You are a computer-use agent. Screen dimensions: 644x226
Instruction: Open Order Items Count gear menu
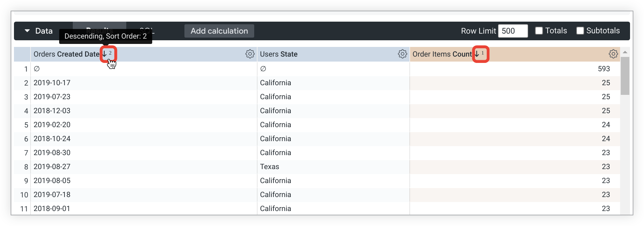pos(613,54)
